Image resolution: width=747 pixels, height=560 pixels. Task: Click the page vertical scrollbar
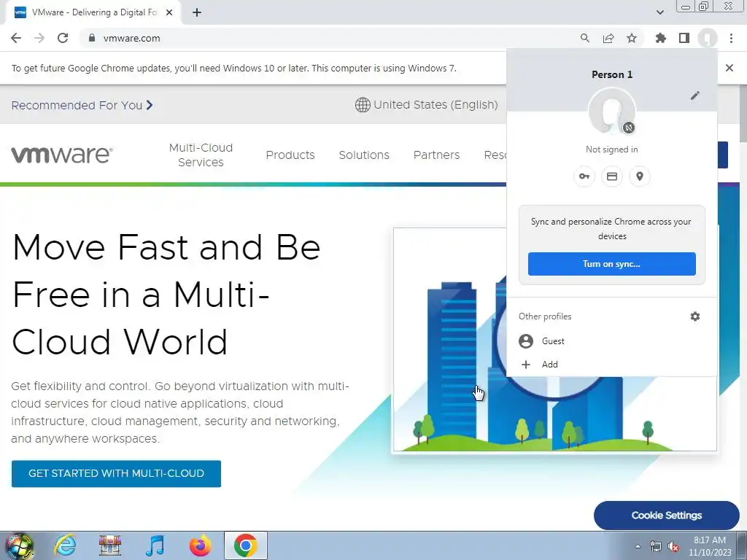pos(743,113)
